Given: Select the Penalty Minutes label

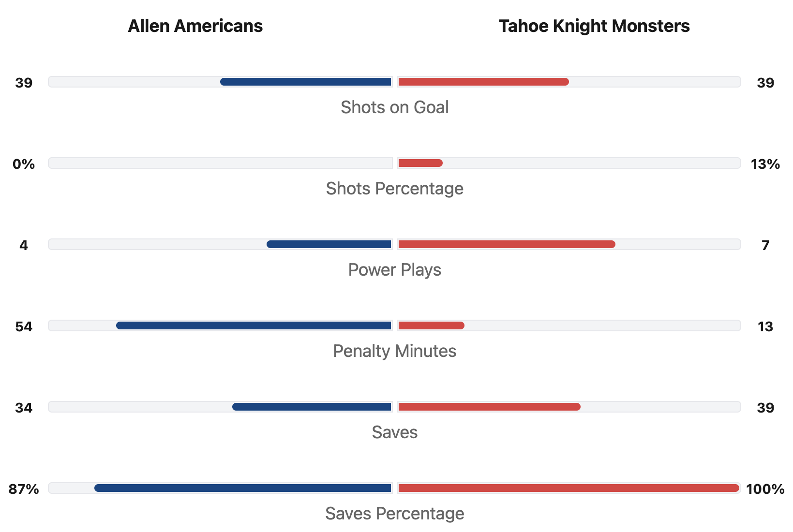Looking at the screenshot, I should 394,351.
